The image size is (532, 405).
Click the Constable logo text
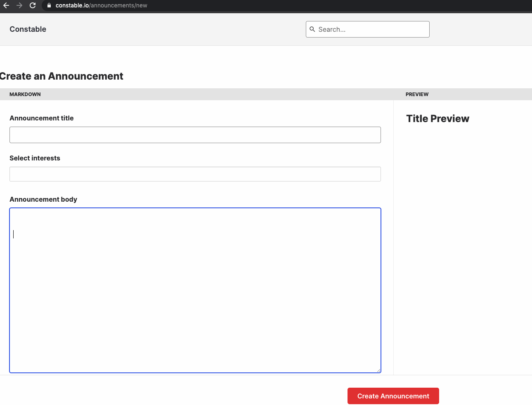pos(28,29)
